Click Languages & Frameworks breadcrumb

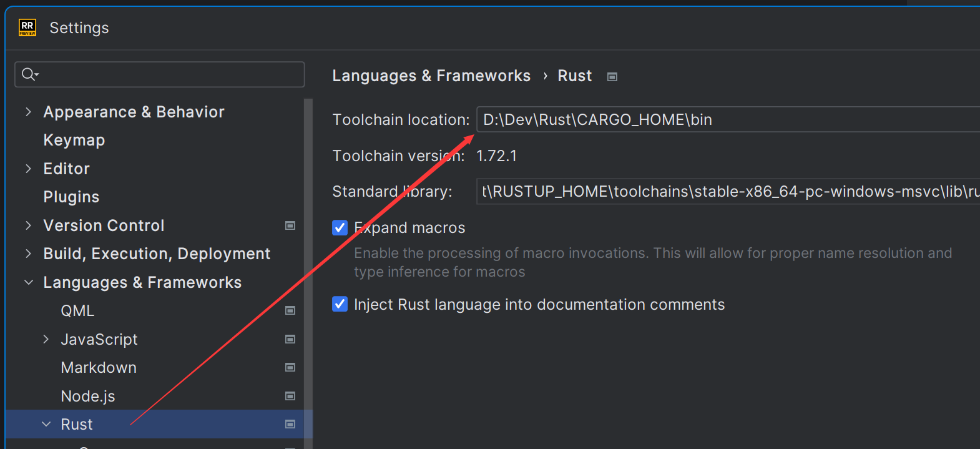click(x=431, y=76)
